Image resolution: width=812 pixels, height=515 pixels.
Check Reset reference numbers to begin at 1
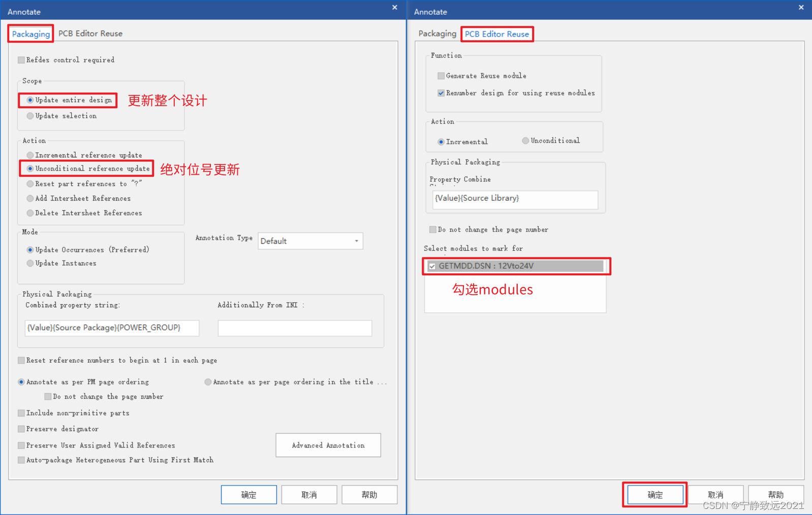pyautogui.click(x=21, y=361)
